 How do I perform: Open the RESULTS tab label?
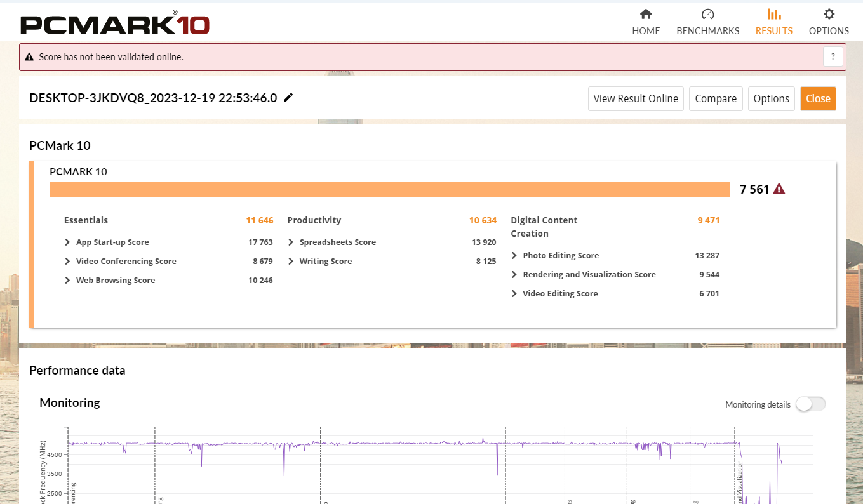774,31
